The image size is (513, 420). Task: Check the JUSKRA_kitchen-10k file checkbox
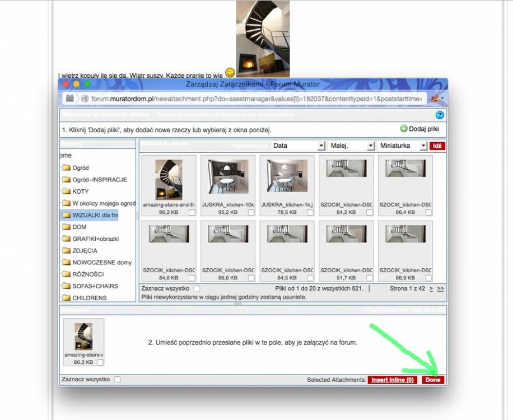tap(251, 213)
